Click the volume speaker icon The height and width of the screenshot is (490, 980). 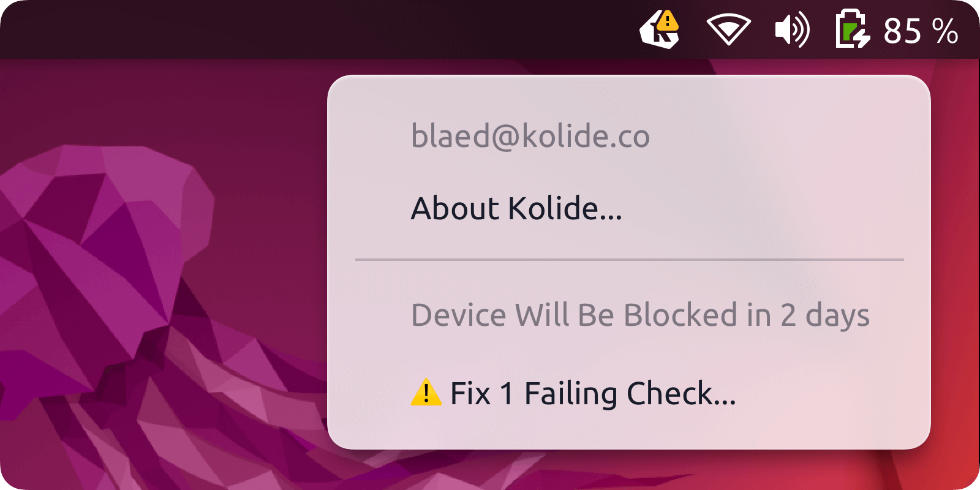point(784,29)
